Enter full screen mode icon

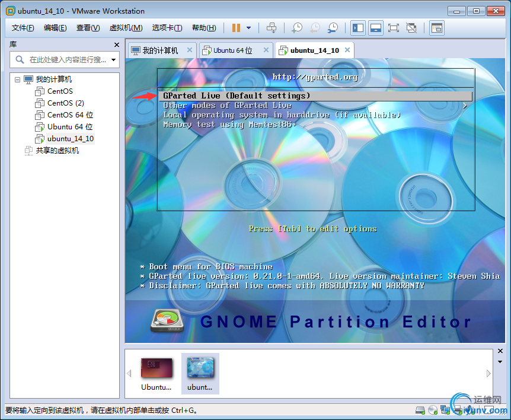[x=394, y=28]
